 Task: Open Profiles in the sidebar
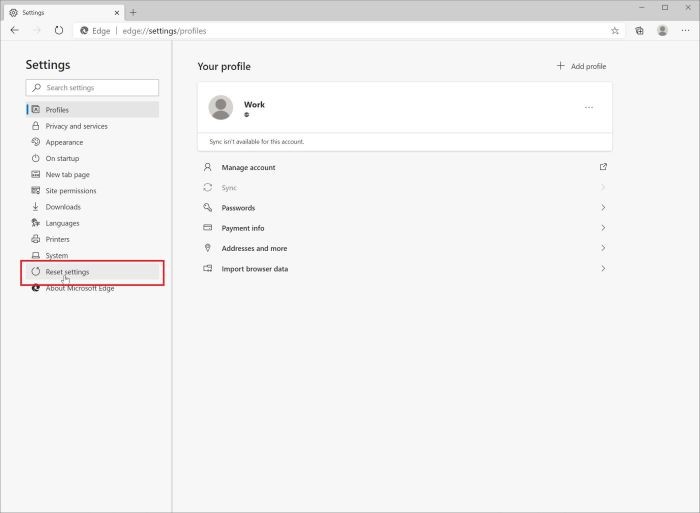(x=92, y=109)
